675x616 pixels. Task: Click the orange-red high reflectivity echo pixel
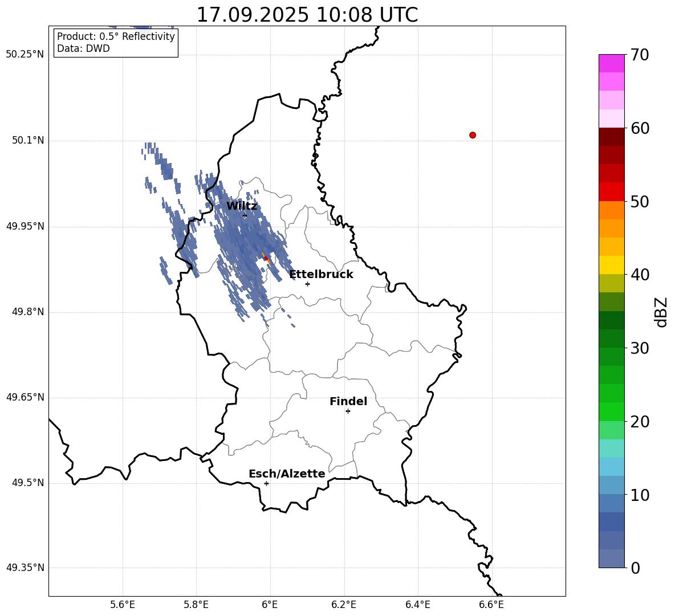(266, 258)
